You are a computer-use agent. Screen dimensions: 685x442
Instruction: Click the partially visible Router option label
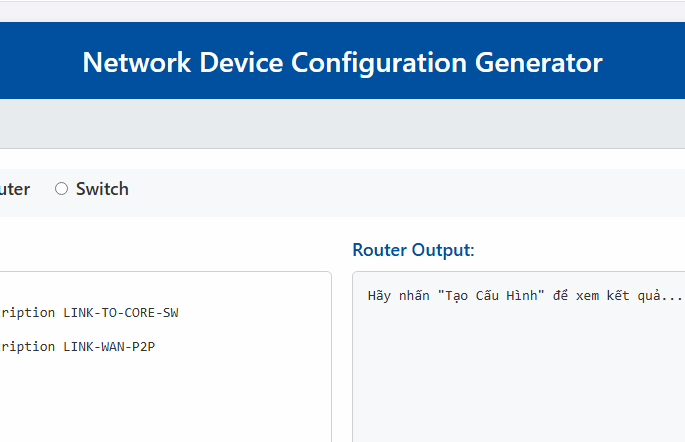click(x=15, y=189)
